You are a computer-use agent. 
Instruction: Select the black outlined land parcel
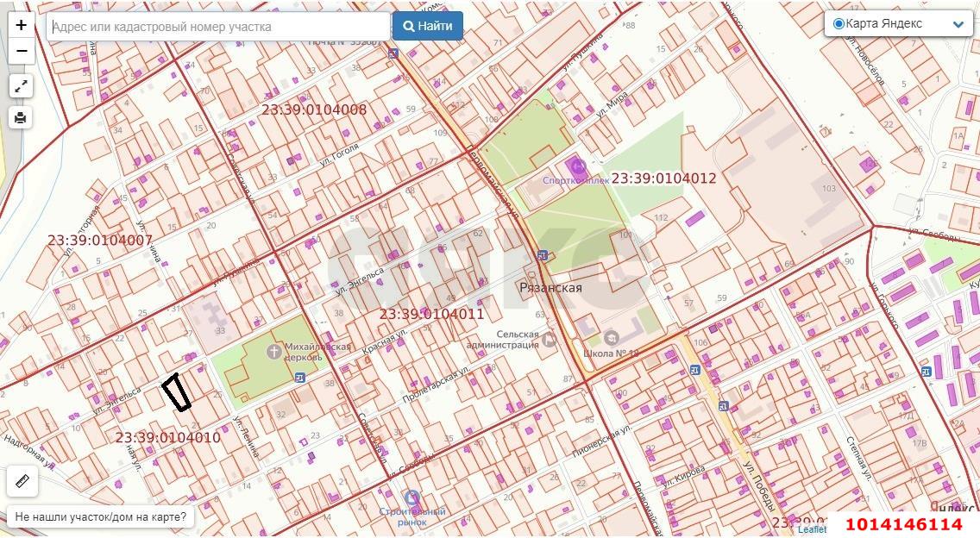pyautogui.click(x=176, y=393)
